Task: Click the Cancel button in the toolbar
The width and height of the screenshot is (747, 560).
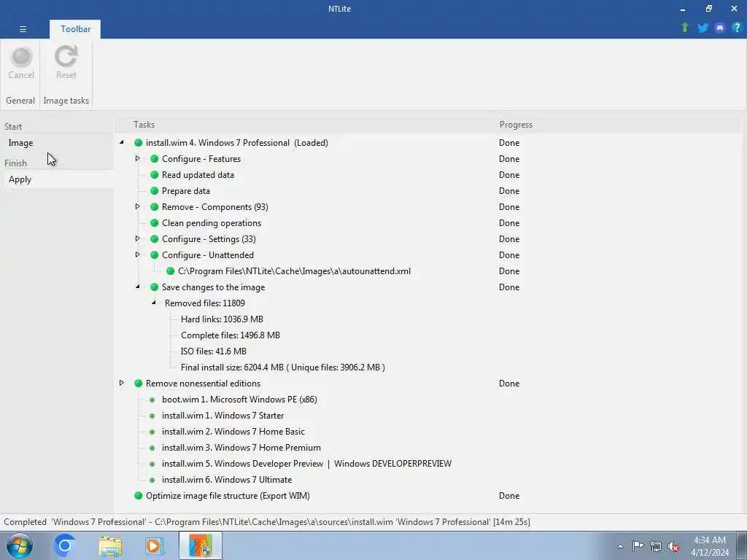Action: coord(21,63)
